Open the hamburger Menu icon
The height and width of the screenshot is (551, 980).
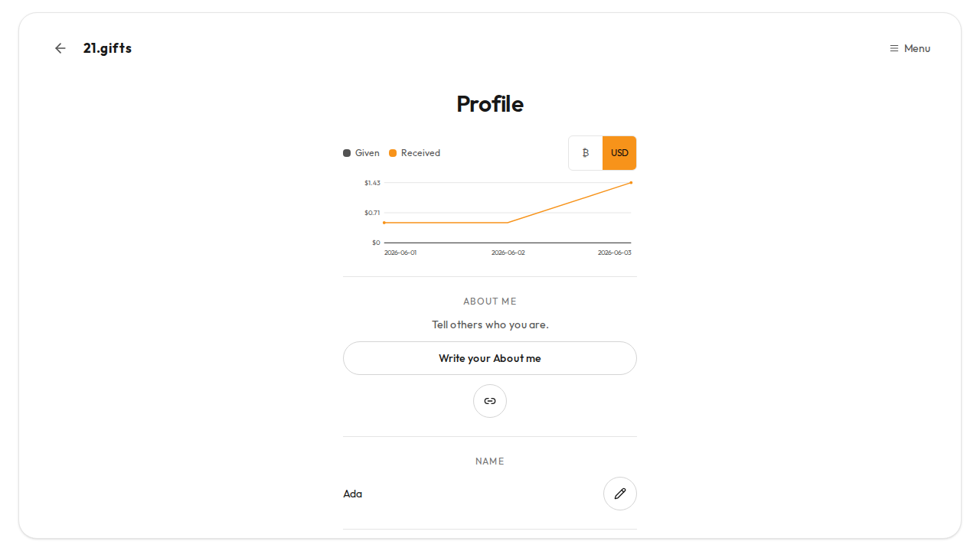coord(893,48)
